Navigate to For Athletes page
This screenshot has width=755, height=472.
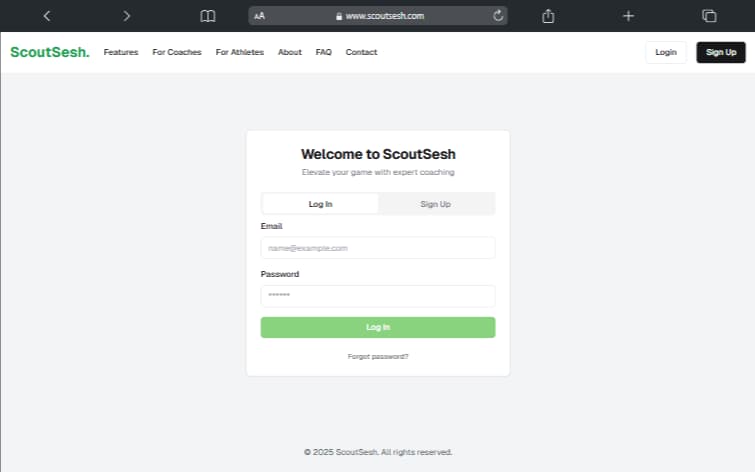tap(240, 52)
